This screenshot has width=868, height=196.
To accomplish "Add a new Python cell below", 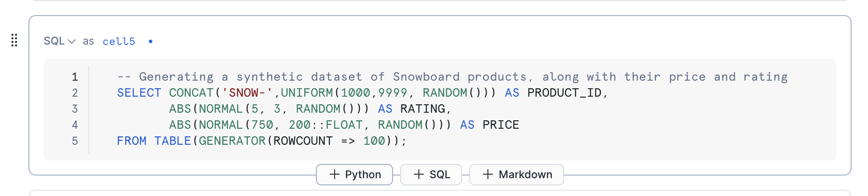I will (x=354, y=175).
